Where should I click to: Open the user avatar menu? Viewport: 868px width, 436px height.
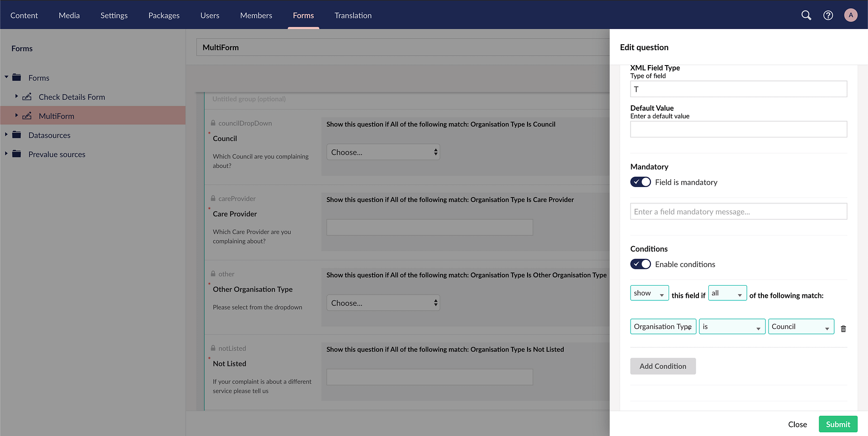[851, 15]
